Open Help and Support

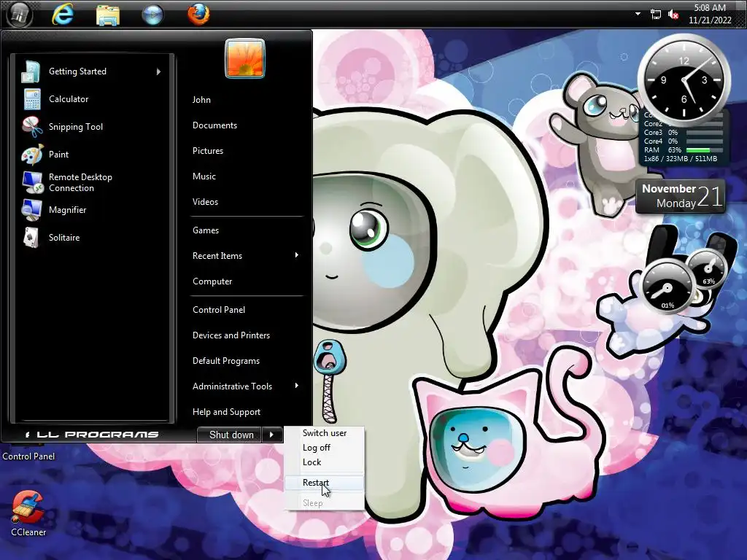pyautogui.click(x=226, y=412)
